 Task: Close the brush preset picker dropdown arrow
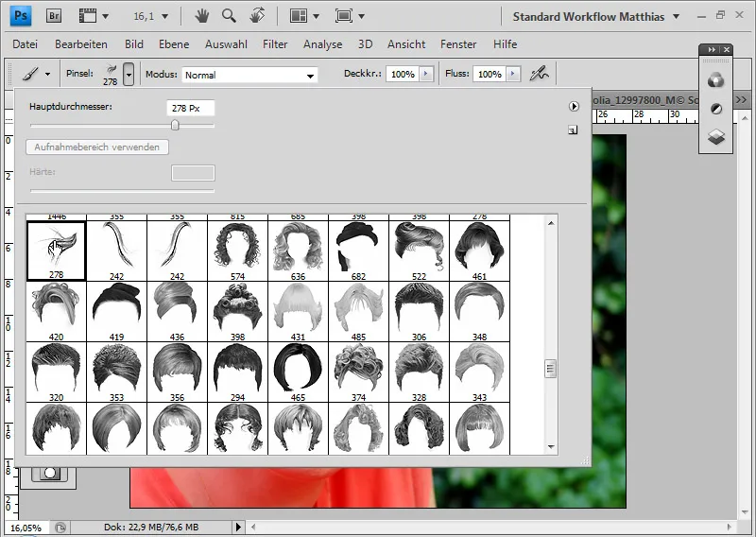[129, 75]
